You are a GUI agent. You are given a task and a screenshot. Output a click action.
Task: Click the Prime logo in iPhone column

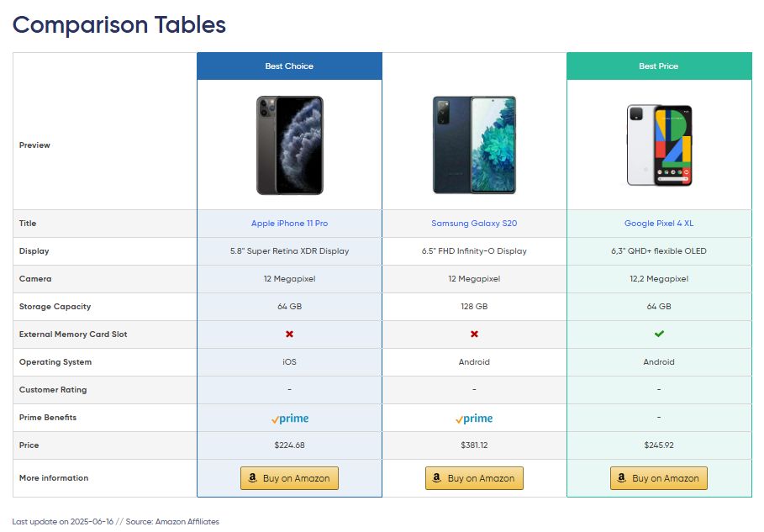coord(290,419)
